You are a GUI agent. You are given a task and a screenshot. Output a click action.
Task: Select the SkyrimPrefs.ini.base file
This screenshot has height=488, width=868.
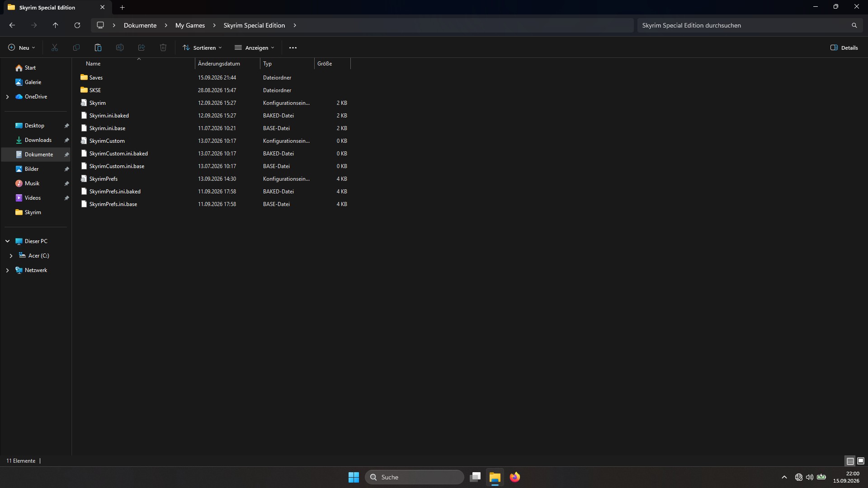tap(215, 204)
